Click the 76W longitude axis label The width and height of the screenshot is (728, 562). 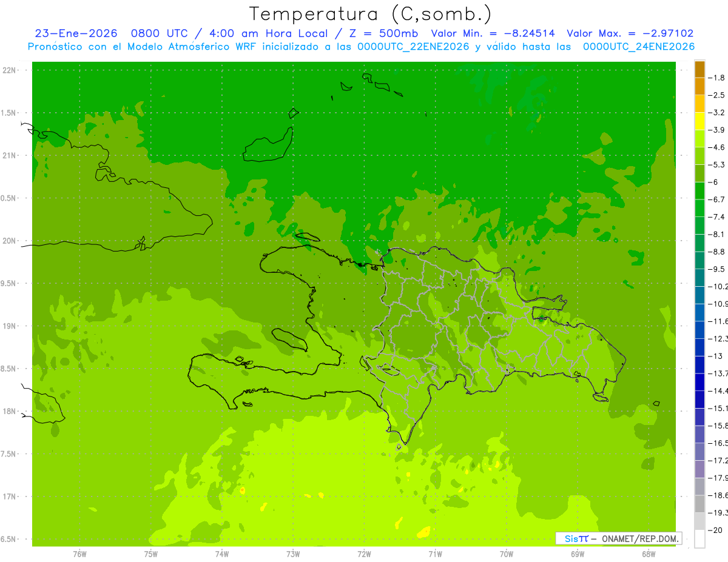[x=79, y=554]
